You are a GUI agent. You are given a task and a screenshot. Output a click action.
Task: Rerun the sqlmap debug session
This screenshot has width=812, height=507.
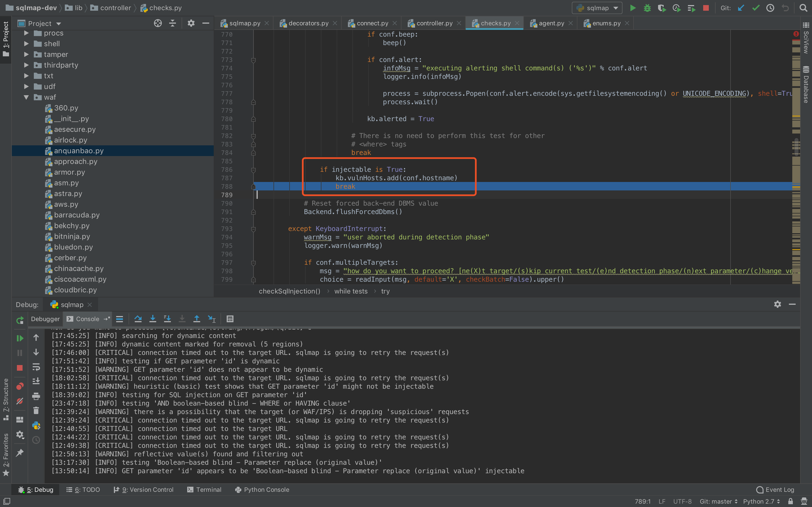[x=20, y=320]
